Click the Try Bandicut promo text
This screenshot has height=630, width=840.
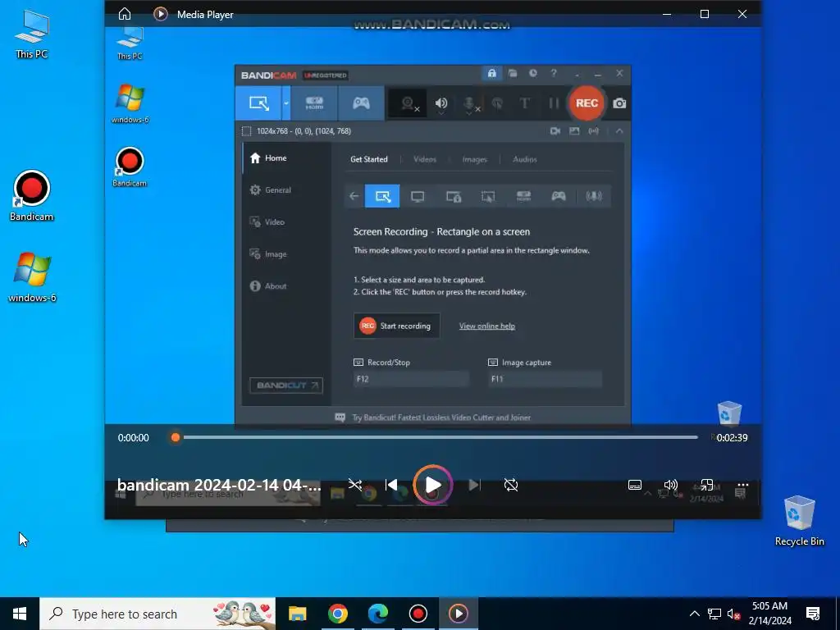(441, 418)
